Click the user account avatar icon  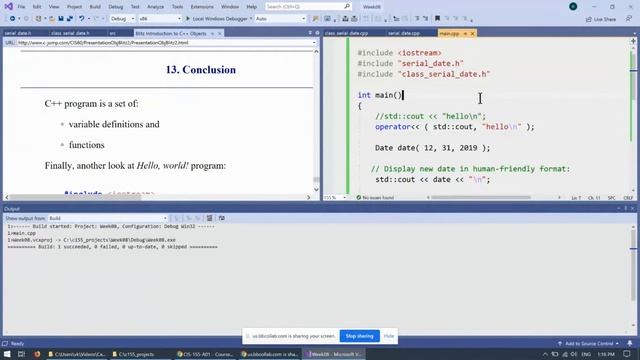pyautogui.click(x=573, y=7)
